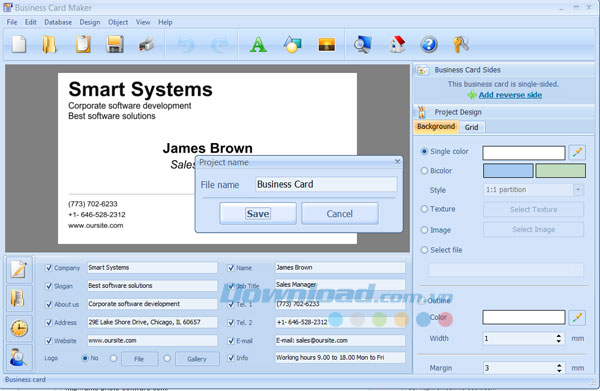Toggle the E-mail checkbox
Image resolution: width=600 pixels, height=391 pixels.
pyautogui.click(x=231, y=340)
